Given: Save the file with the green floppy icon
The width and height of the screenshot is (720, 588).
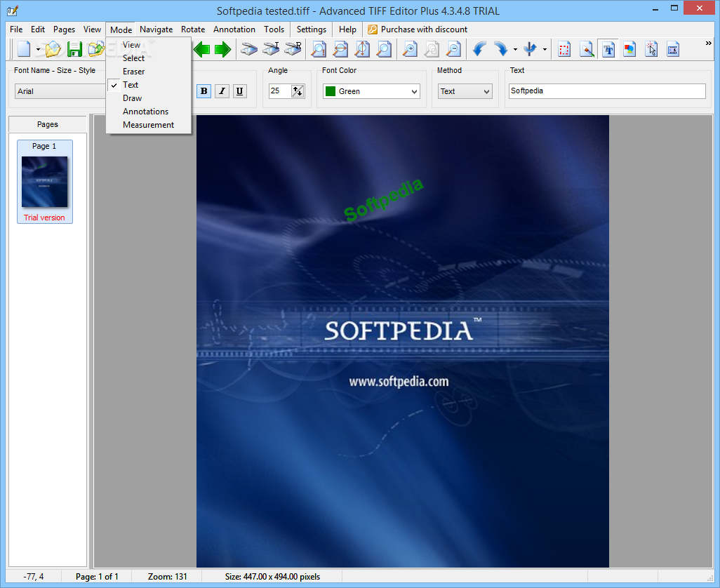Looking at the screenshot, I should click(x=74, y=49).
